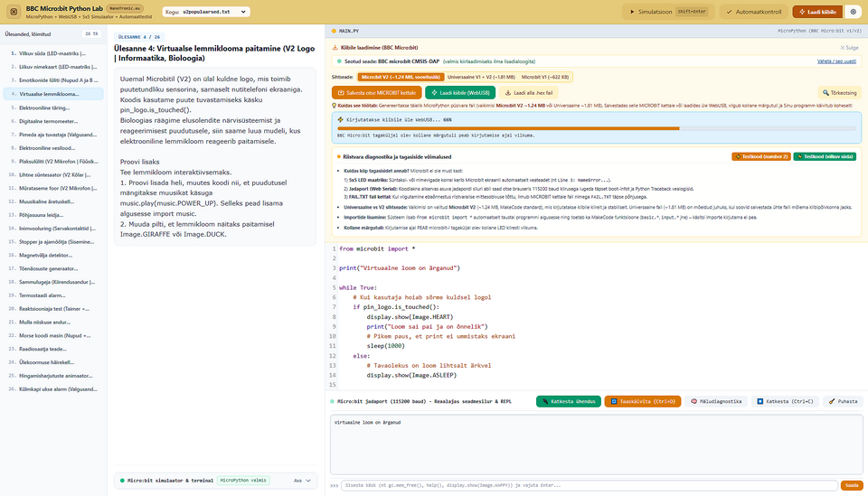The height and width of the screenshot is (496, 868).
Task: Open the Kogu u2populaarsed.txt dropdown
Action: 206,12
